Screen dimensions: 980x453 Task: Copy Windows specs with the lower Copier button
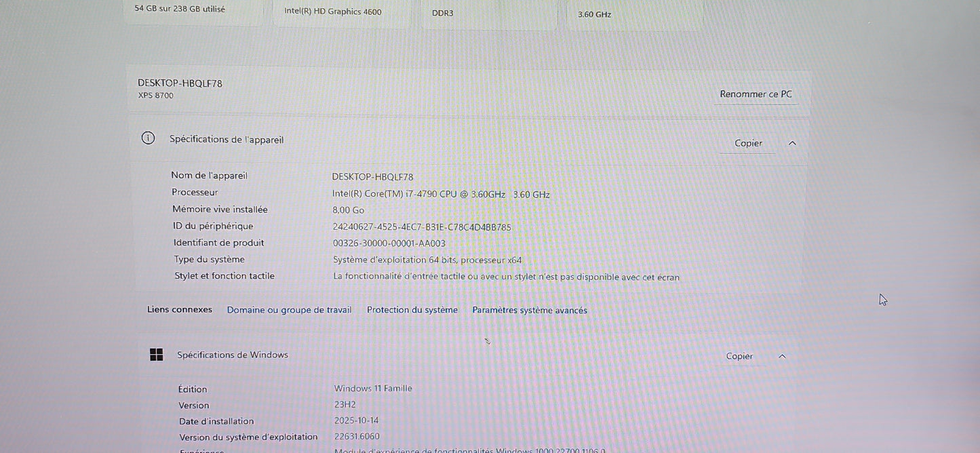739,356
